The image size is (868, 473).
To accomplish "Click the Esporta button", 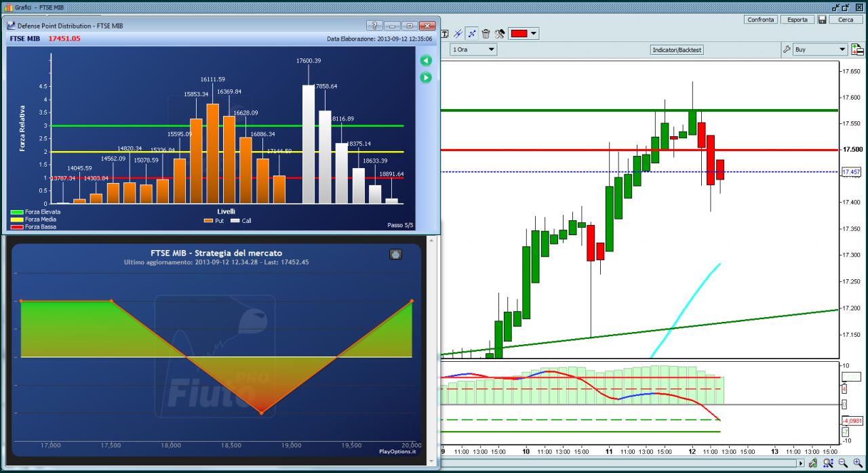I will [x=797, y=20].
